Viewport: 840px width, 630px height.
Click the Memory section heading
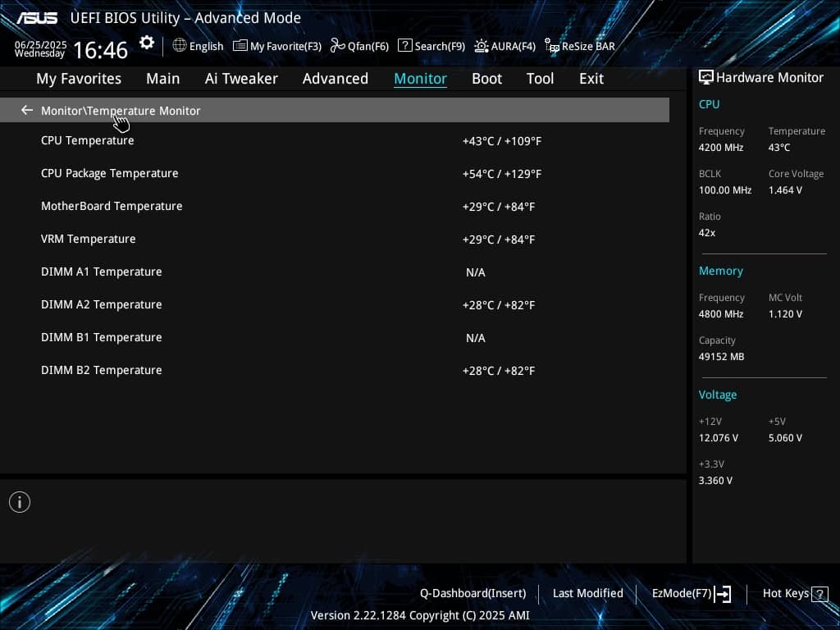[x=720, y=271]
